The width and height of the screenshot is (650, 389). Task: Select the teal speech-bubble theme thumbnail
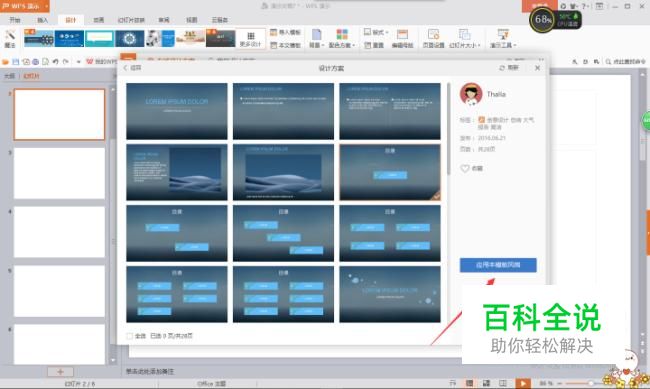coord(99,39)
